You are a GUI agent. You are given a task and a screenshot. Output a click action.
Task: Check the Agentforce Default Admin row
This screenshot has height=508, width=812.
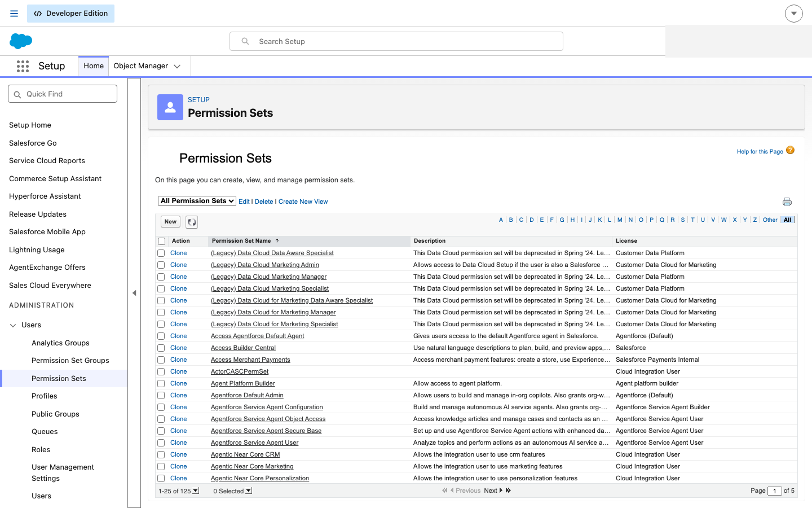161,396
